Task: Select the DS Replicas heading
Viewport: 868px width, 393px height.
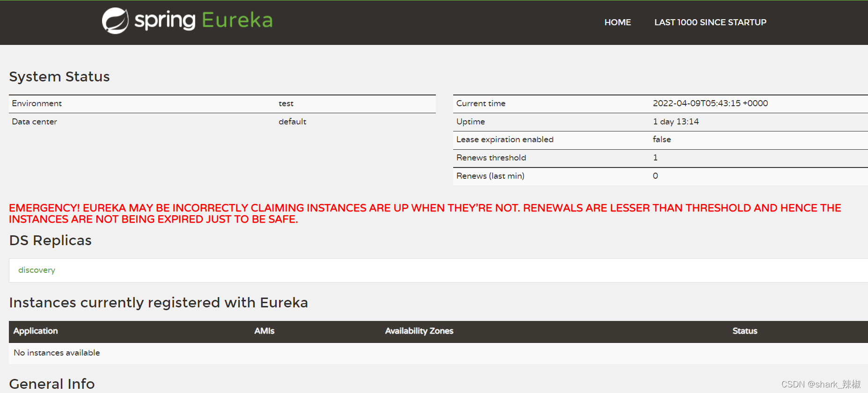Action: (51, 240)
